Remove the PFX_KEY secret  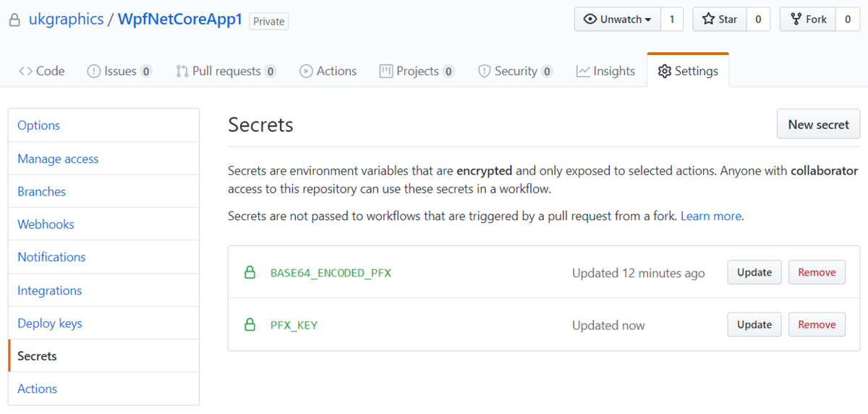tap(817, 325)
